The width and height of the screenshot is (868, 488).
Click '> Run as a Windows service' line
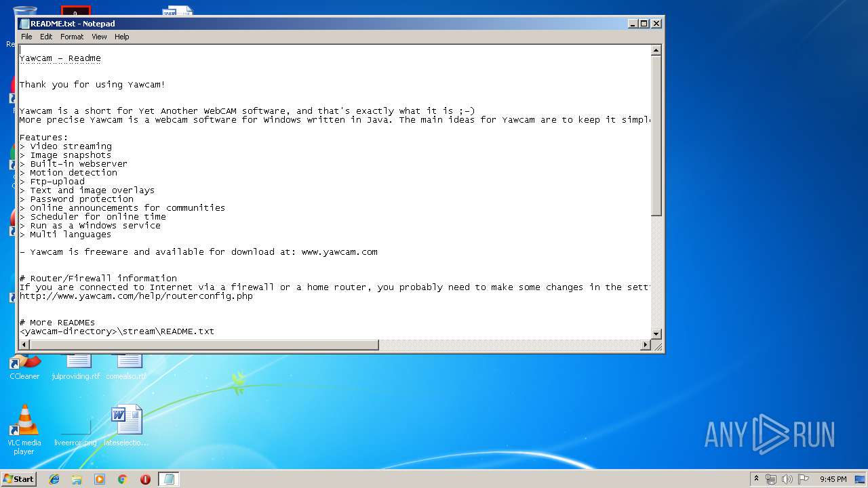pyautogui.click(x=90, y=226)
